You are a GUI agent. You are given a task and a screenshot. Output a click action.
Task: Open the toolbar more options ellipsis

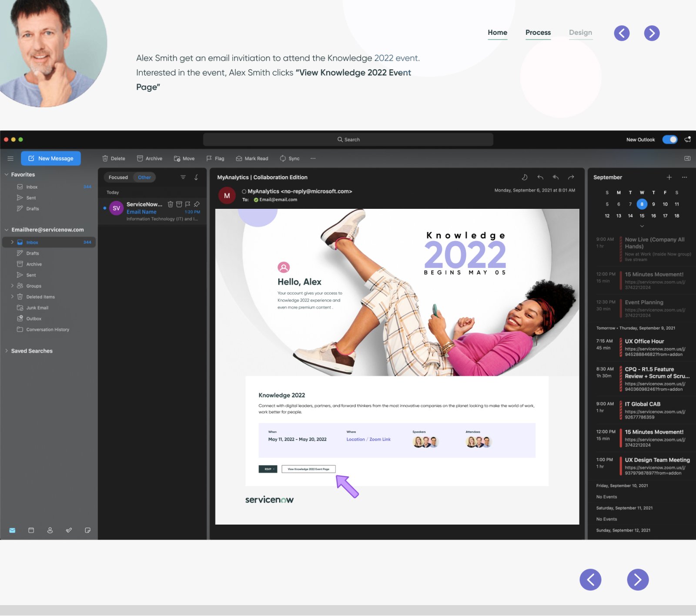tap(313, 158)
